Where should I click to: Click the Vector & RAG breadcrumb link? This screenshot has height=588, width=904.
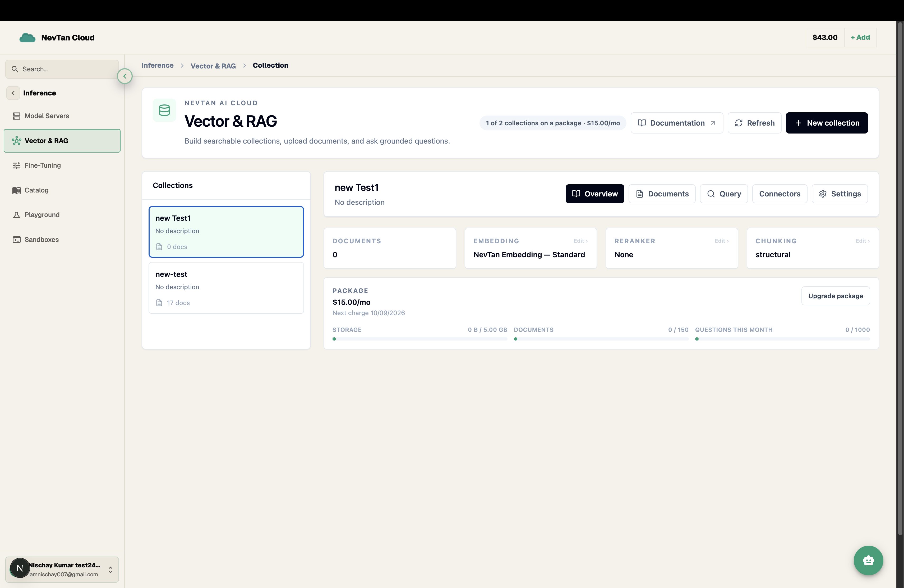pos(213,66)
